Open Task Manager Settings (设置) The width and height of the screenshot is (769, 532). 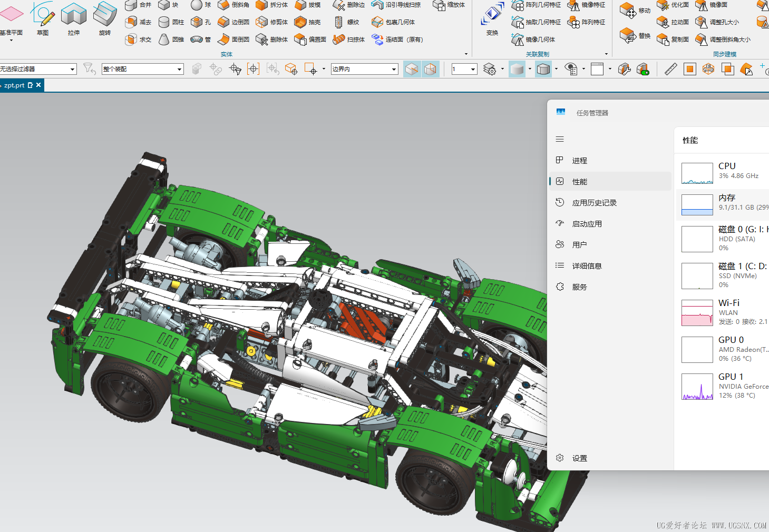pos(610,458)
